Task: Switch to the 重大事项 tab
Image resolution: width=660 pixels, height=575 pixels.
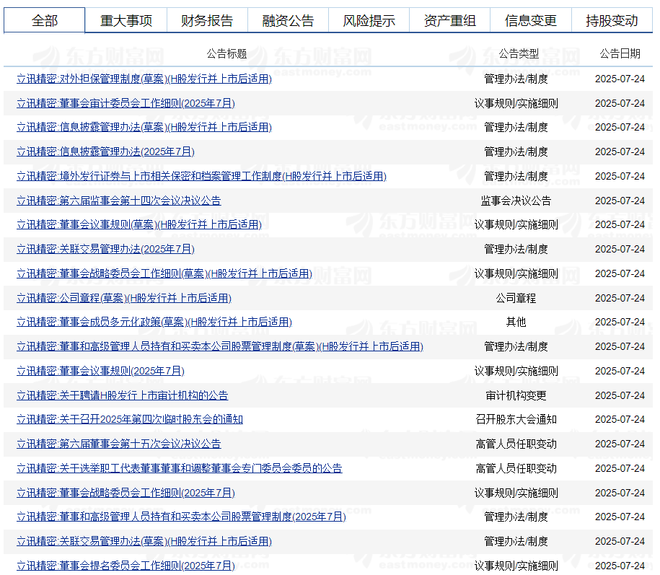Action: [126, 20]
